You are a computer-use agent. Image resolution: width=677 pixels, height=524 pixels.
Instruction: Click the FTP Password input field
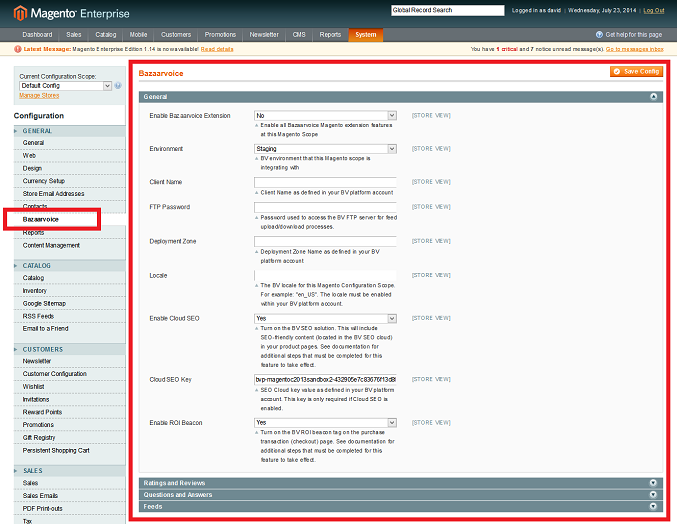[x=325, y=207]
